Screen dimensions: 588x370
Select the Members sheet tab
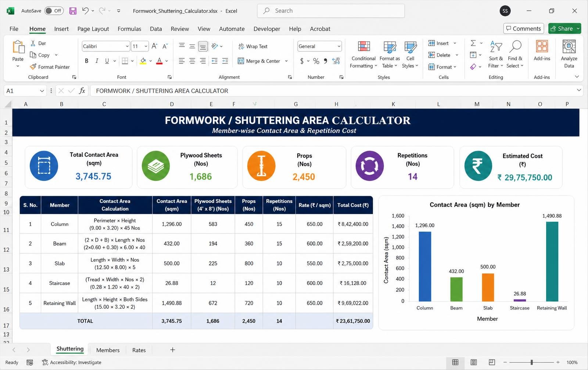108,350
